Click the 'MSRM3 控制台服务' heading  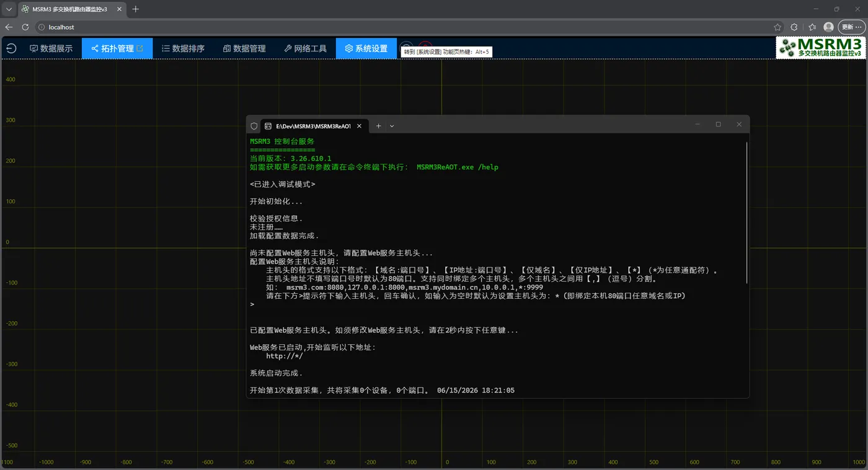point(282,141)
